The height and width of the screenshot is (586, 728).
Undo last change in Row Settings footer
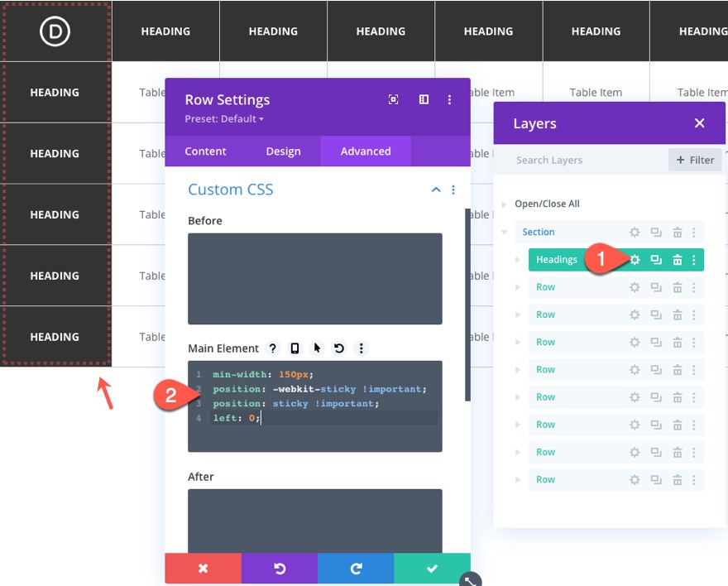[x=280, y=569]
